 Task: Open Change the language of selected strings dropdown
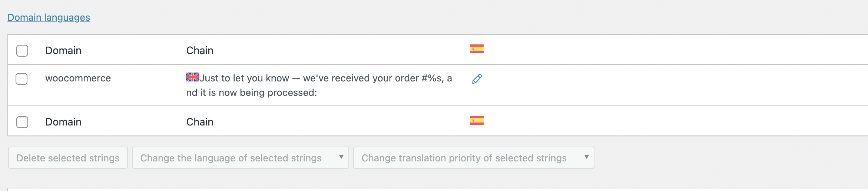pyautogui.click(x=241, y=158)
